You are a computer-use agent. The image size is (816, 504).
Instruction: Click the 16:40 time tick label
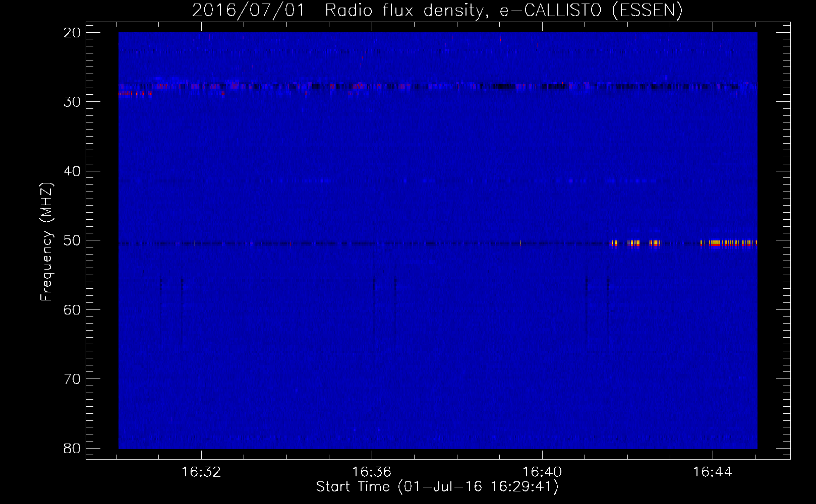542,472
